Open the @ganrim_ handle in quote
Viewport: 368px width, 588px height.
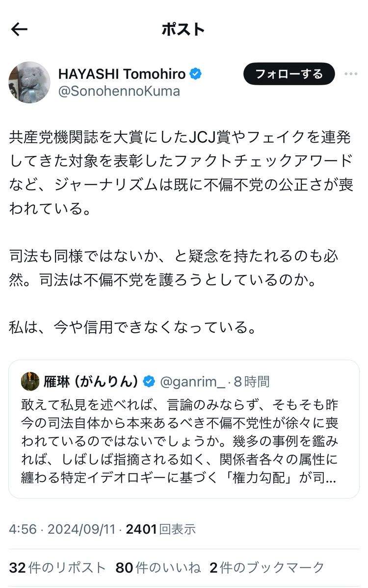(193, 381)
